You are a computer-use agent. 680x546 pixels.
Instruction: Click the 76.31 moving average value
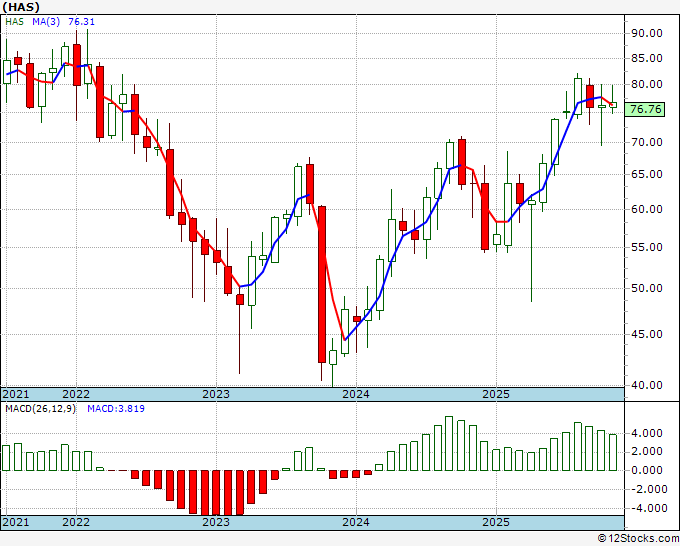pyautogui.click(x=81, y=22)
